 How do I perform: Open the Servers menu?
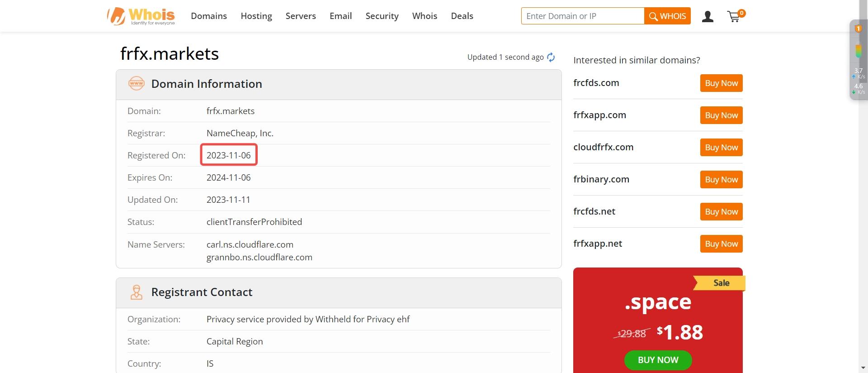[301, 16]
